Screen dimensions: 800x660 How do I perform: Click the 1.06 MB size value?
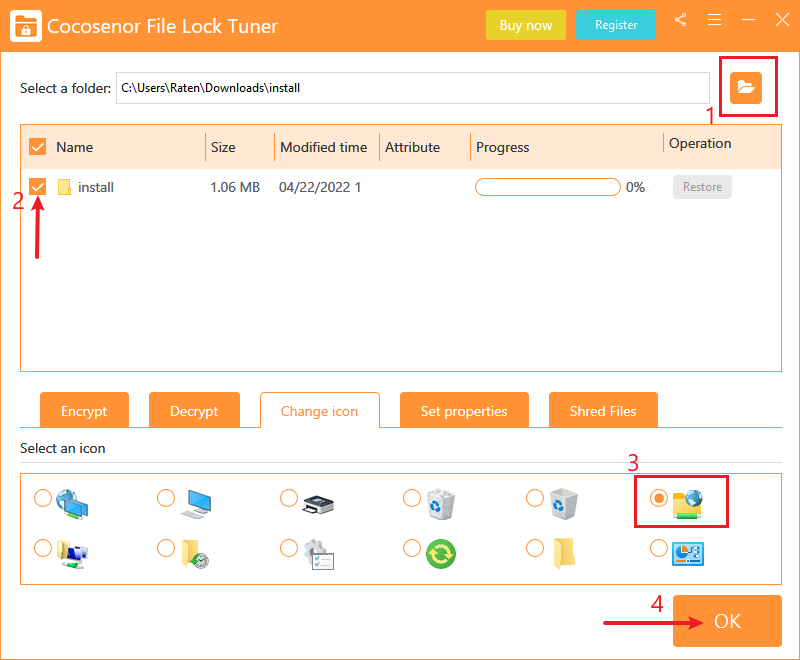(x=235, y=187)
